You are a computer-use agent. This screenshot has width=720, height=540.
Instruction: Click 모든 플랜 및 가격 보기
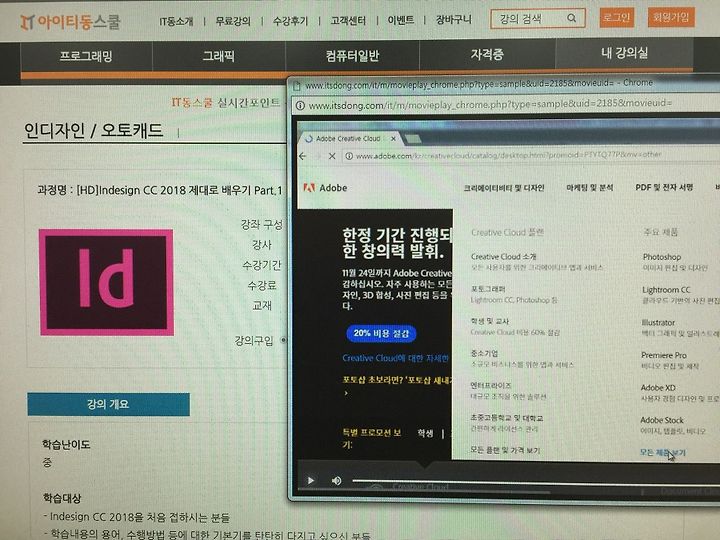(505, 450)
